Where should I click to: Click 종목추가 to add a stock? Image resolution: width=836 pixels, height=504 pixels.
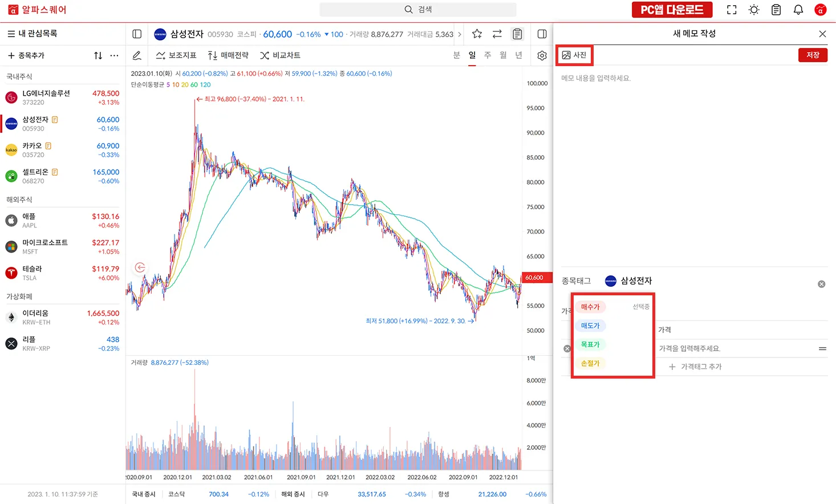tap(26, 55)
